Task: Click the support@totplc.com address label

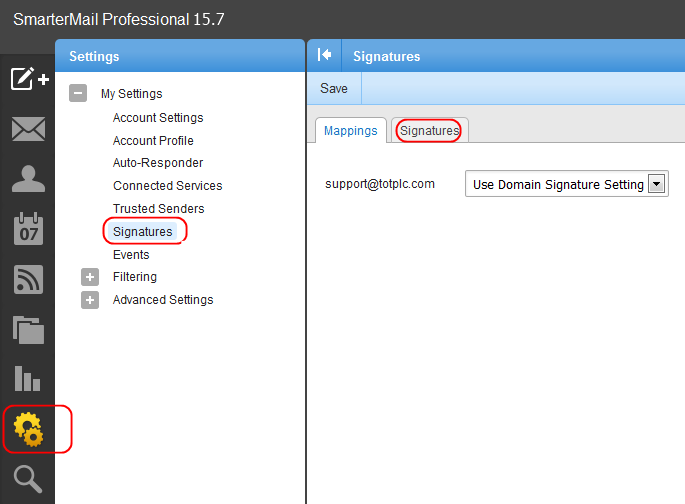Action: [x=380, y=184]
